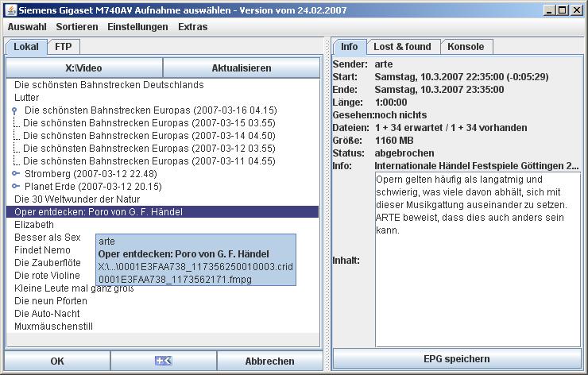Select the Lutter recording
588x375 pixels.
(x=27, y=98)
